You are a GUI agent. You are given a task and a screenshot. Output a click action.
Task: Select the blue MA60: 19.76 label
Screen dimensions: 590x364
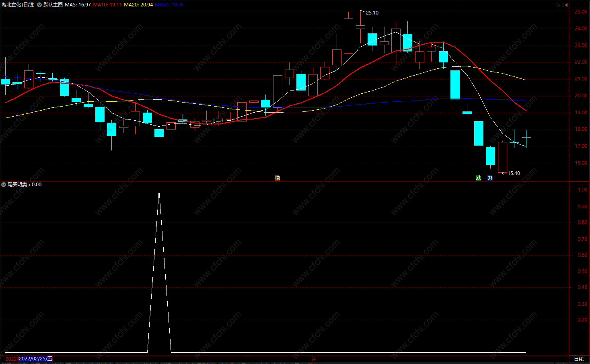169,5
